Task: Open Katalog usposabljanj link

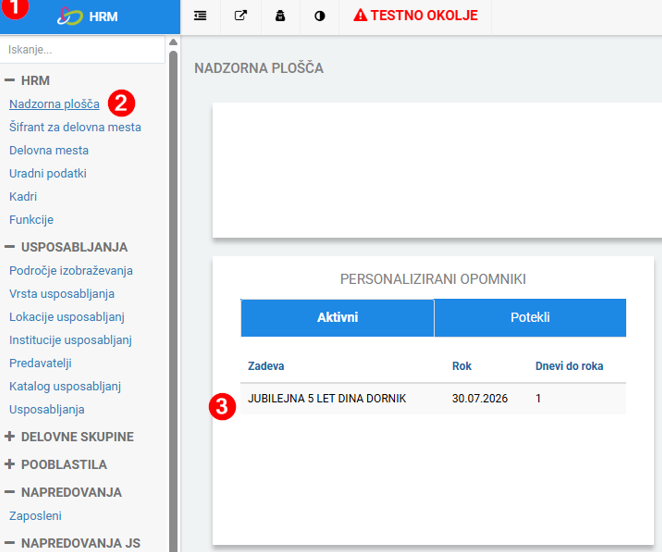Action: [x=65, y=386]
